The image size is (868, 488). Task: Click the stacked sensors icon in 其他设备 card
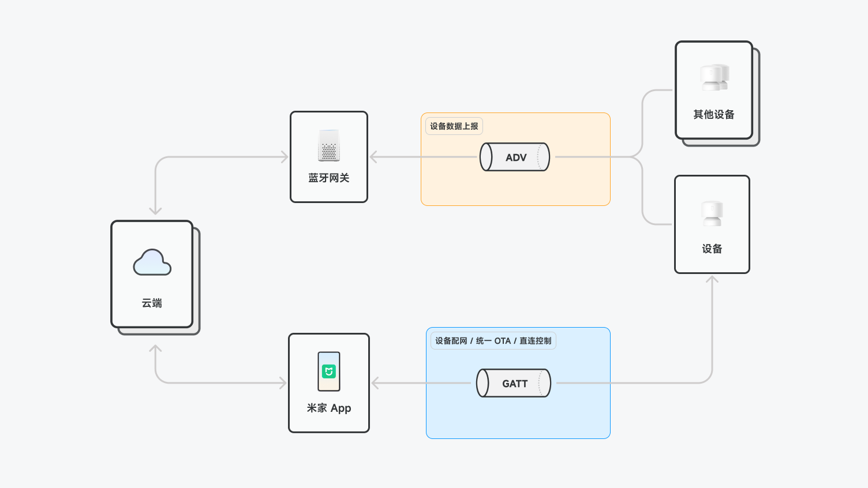714,77
